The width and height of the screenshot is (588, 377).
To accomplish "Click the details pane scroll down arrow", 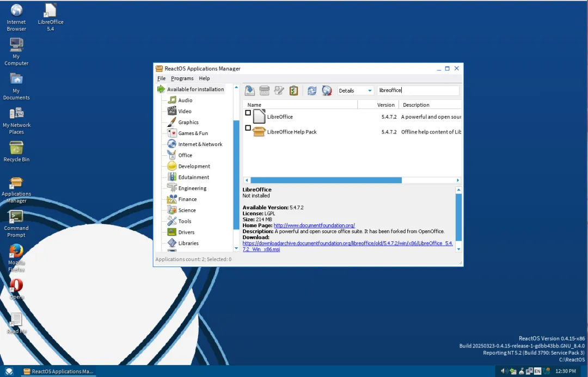I will click(x=458, y=249).
